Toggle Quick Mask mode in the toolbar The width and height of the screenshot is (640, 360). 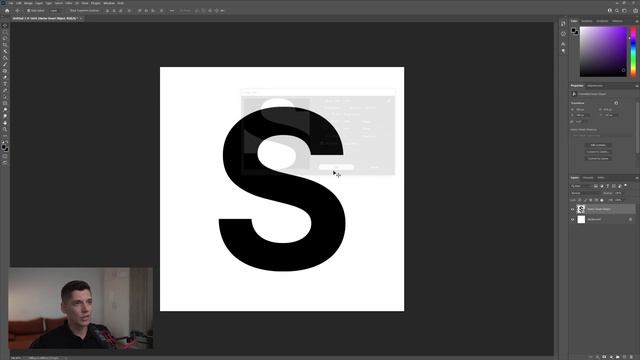(5, 156)
